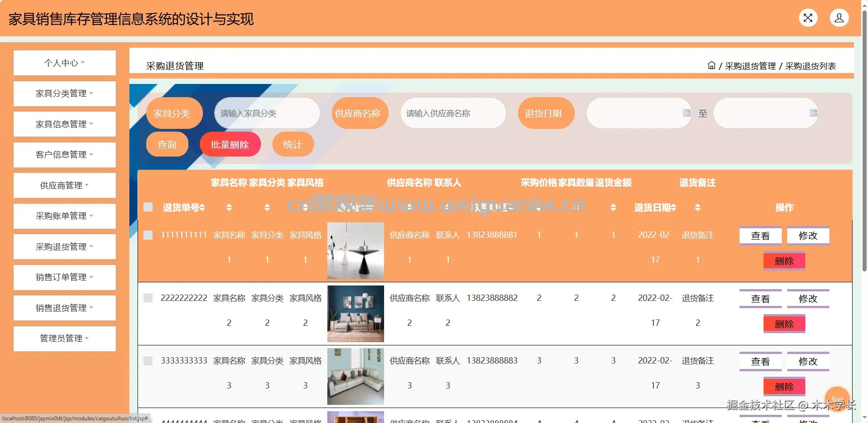868x423 pixels.
Task: Delete order 1111111111 with 删除
Action: point(784,261)
